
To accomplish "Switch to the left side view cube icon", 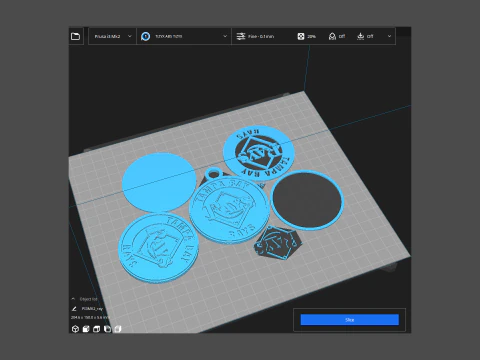I will (107, 329).
